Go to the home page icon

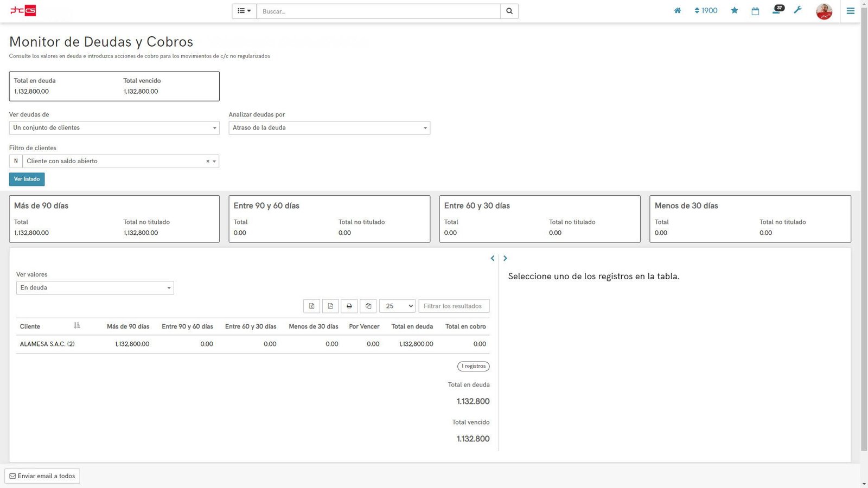(x=677, y=11)
